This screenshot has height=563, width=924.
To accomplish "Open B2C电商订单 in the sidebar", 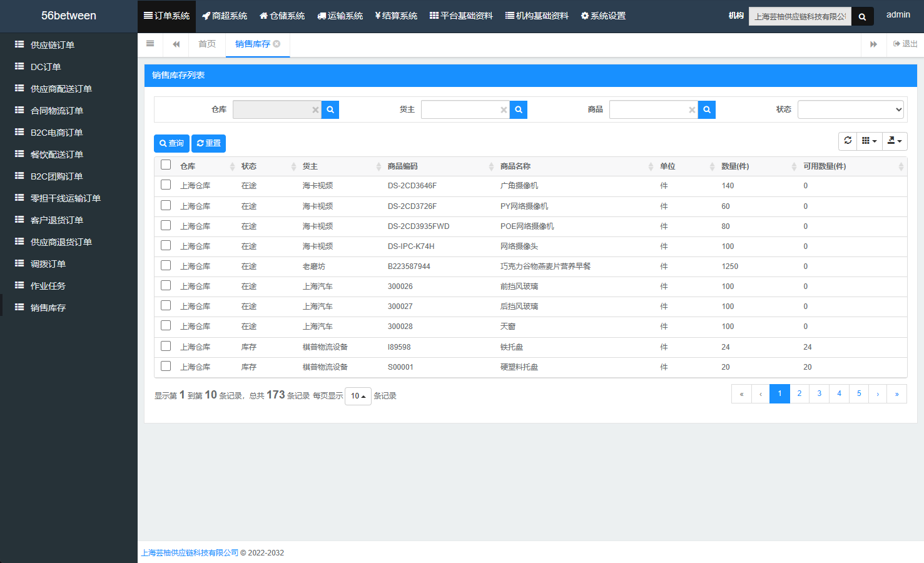I will (69, 133).
